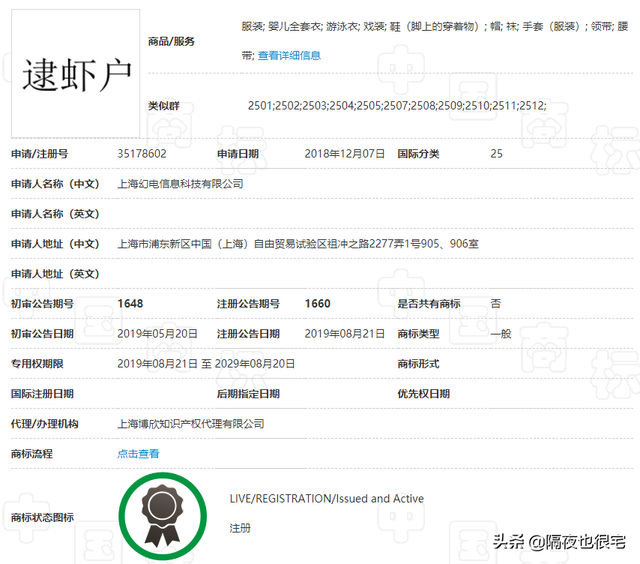Screen dimensions: 640x564
Task: Select agency name 上海博欣知识产权代理有限公司
Action: pyautogui.click(x=191, y=424)
